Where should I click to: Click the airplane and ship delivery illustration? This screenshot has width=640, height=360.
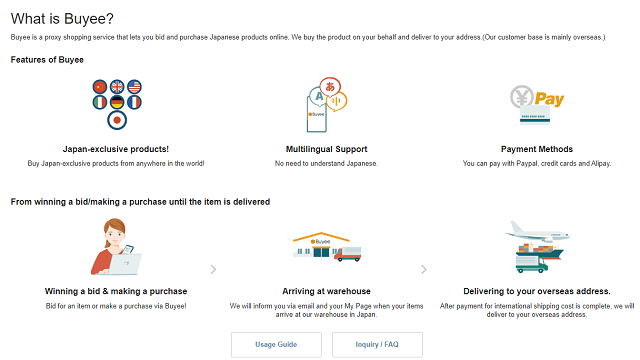point(537,247)
